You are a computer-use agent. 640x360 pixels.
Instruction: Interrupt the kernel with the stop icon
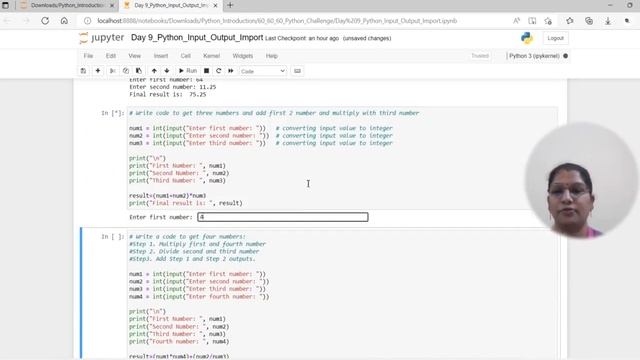click(x=207, y=71)
